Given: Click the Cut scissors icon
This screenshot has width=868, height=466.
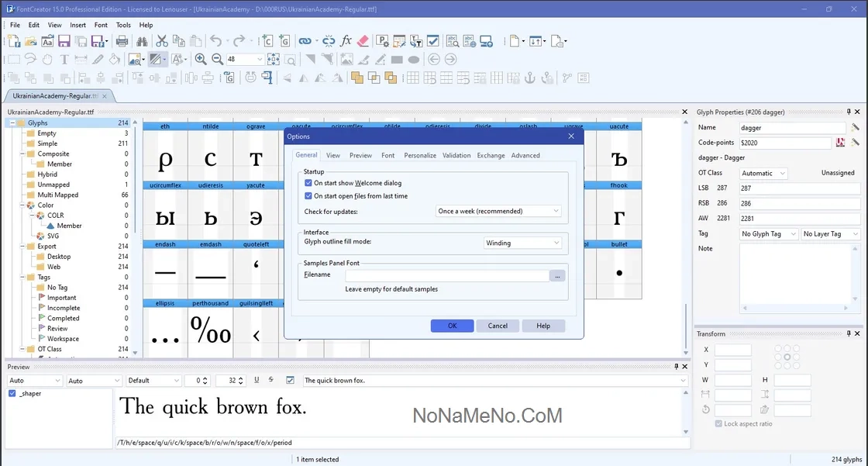Looking at the screenshot, I should [x=162, y=41].
